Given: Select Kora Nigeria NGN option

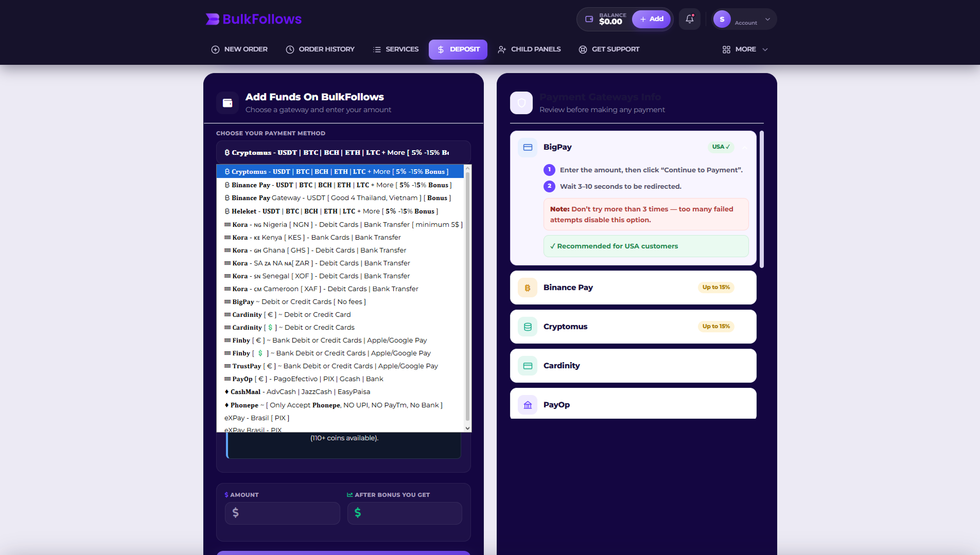Looking at the screenshot, I should [340, 225].
